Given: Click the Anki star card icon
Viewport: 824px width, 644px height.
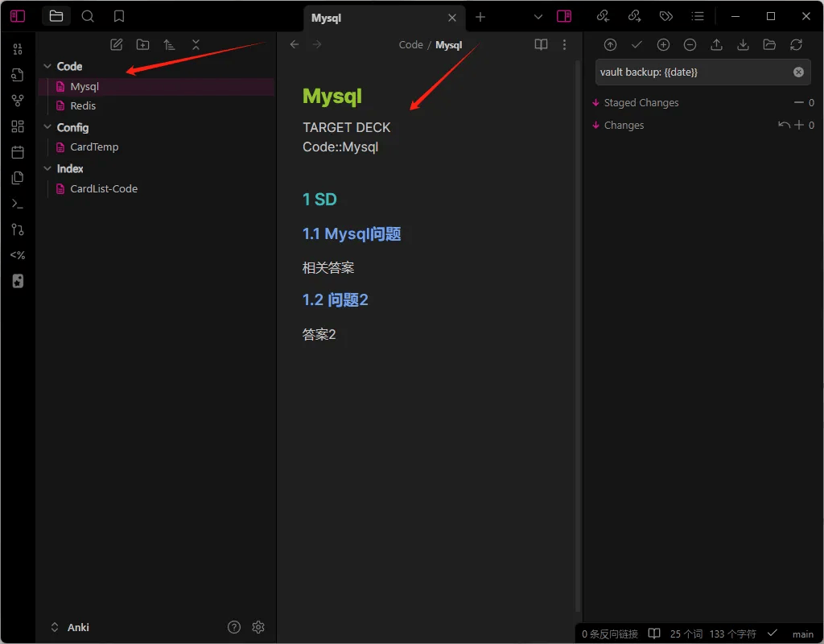Looking at the screenshot, I should coord(18,281).
